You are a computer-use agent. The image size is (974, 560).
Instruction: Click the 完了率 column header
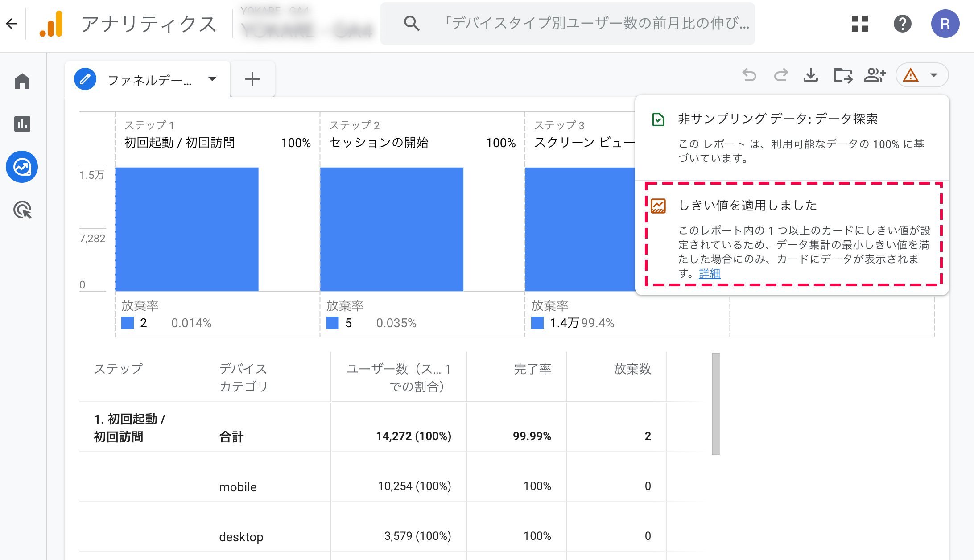[532, 369]
